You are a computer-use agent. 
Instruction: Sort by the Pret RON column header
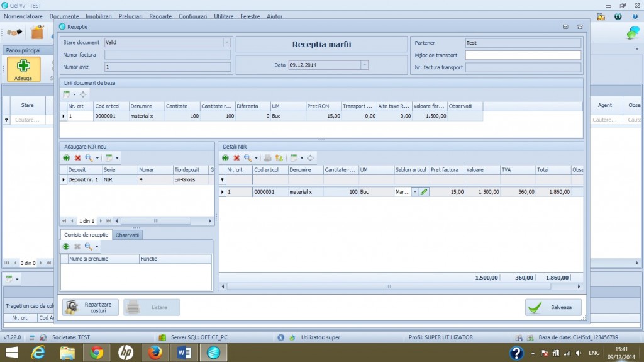323,106
